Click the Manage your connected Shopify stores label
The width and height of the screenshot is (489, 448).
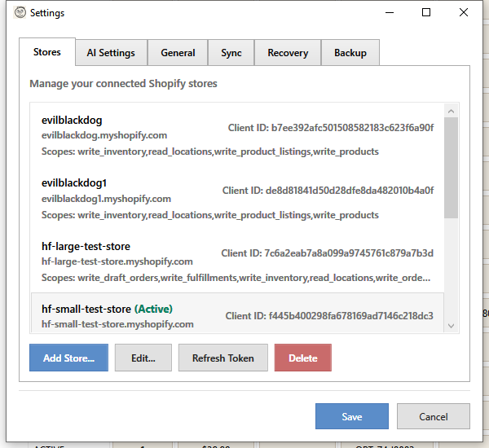(x=123, y=84)
